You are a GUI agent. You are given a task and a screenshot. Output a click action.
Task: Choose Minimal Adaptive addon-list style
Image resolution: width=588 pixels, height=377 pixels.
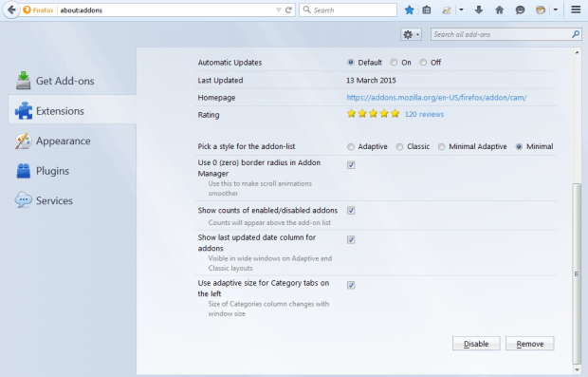441,147
